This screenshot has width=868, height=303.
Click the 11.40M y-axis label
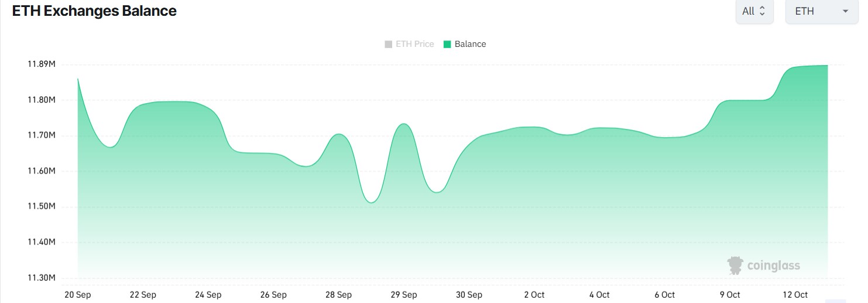(x=42, y=242)
